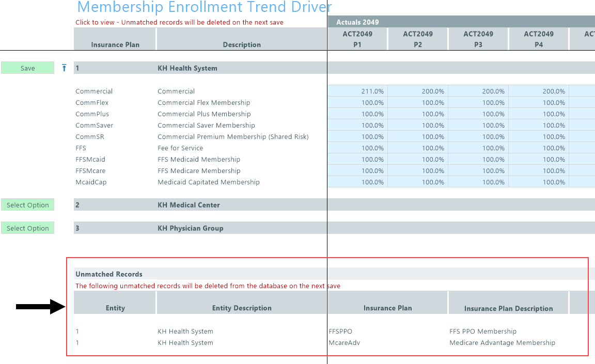Click the Entity column header in Unmatched Records
Image resolution: width=595 pixels, height=364 pixels.
pyautogui.click(x=115, y=303)
